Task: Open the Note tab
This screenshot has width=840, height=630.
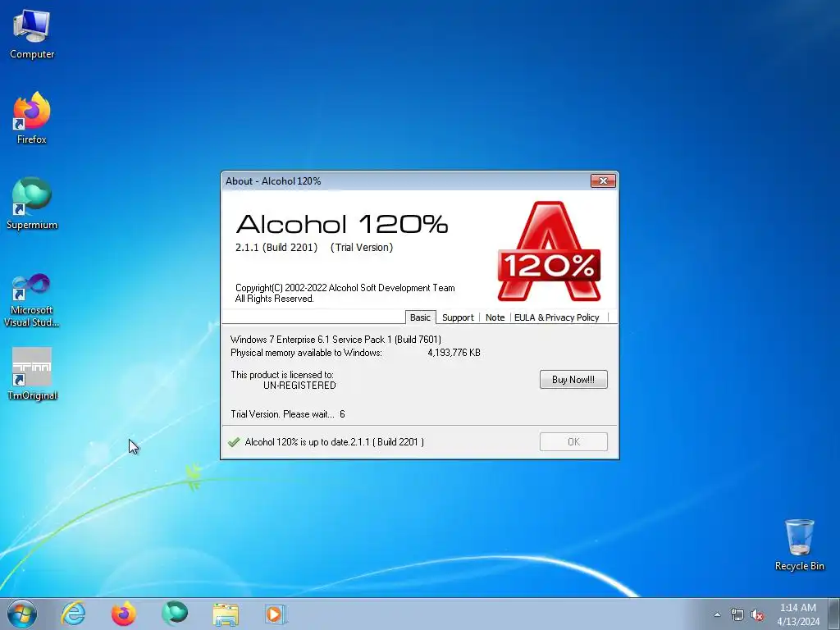Action: pyautogui.click(x=495, y=317)
